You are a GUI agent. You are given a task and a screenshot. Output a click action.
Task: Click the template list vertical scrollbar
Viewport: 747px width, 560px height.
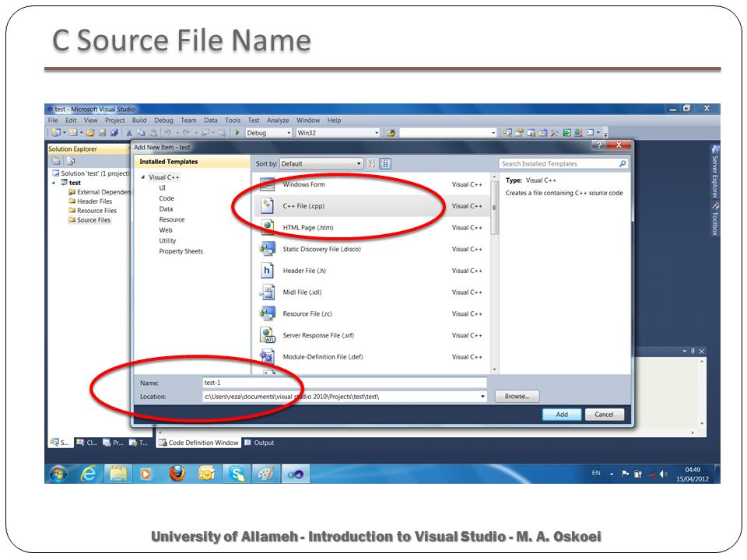[494, 274]
